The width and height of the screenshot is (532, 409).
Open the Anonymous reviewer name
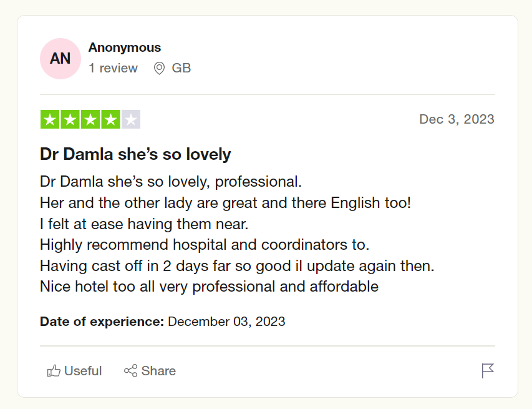click(x=125, y=47)
